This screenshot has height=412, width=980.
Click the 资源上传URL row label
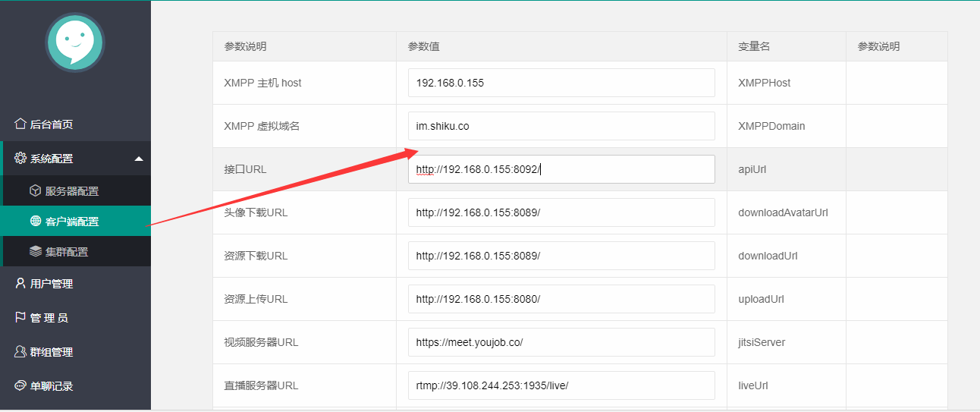pyautogui.click(x=256, y=299)
